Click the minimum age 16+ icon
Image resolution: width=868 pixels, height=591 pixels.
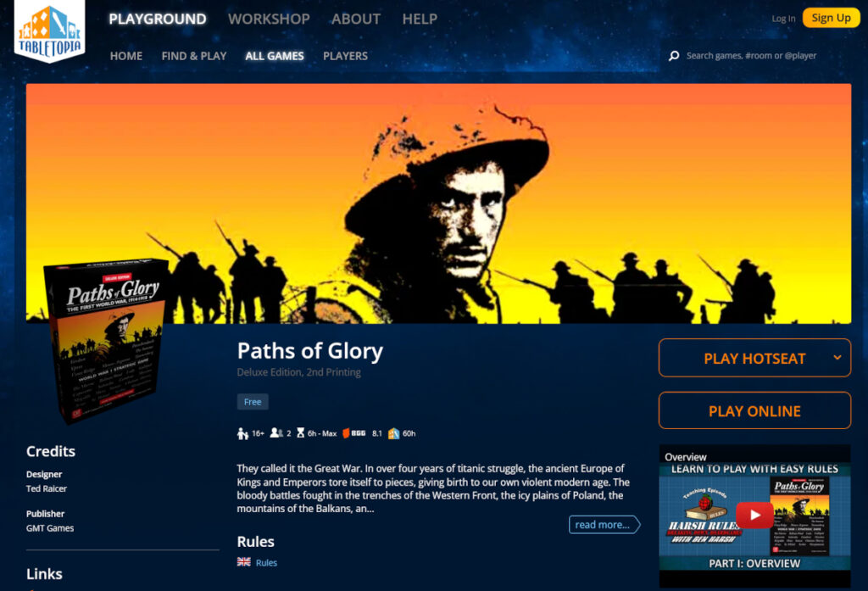click(242, 433)
